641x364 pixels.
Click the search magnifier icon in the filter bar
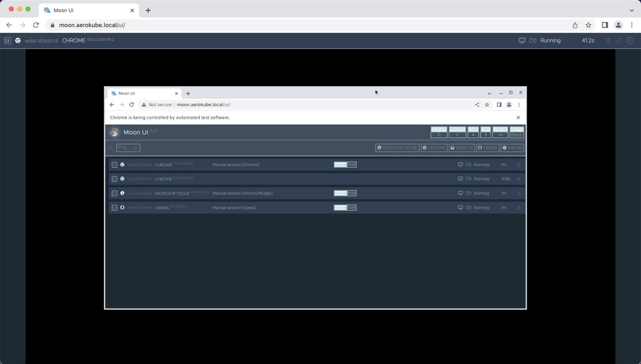coord(111,148)
